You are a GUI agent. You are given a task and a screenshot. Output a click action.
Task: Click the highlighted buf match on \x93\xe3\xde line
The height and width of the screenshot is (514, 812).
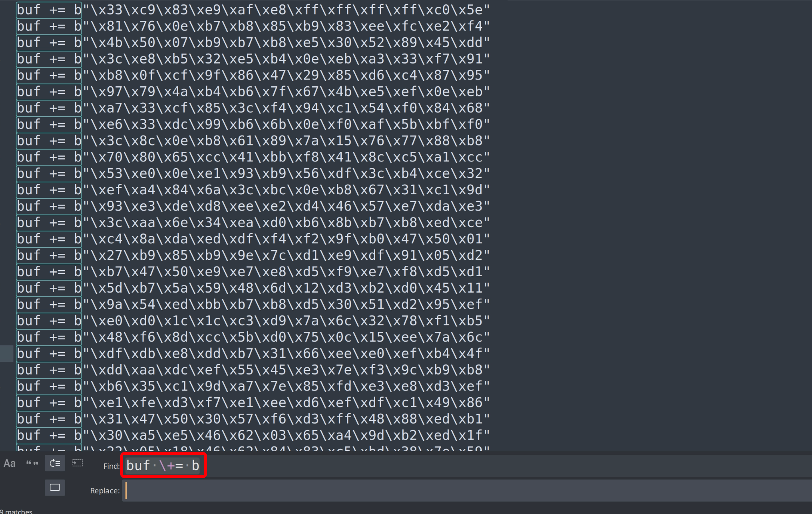49,207
